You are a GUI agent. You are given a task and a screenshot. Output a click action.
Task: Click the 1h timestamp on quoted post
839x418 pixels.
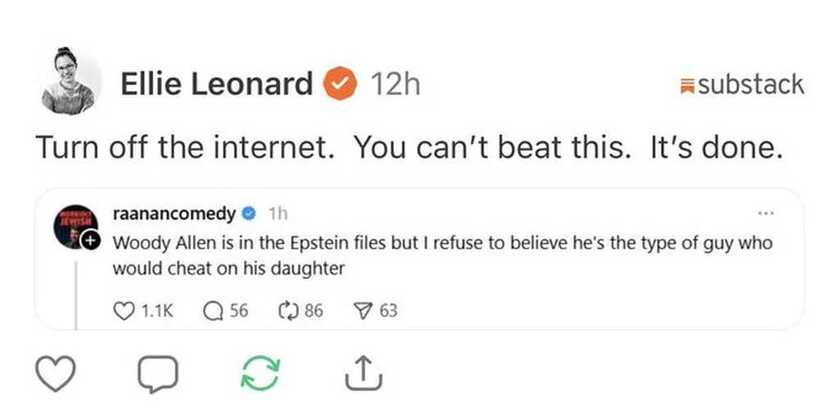pyautogui.click(x=279, y=214)
